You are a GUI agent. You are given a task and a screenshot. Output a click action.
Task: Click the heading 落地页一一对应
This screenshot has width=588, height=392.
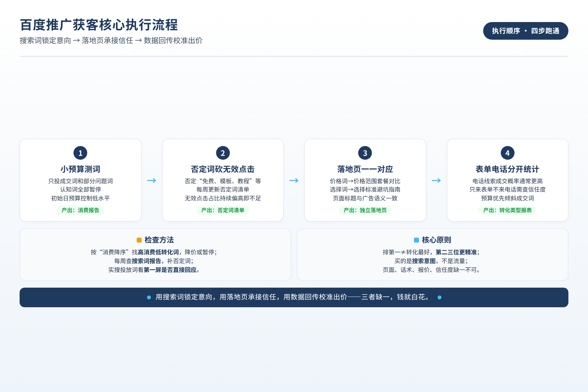pos(365,169)
